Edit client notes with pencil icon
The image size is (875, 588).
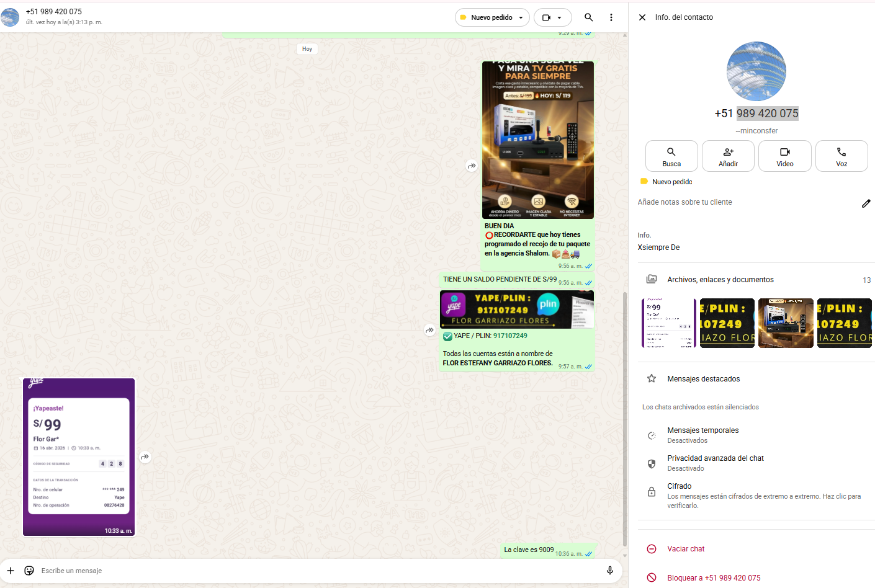(x=866, y=203)
